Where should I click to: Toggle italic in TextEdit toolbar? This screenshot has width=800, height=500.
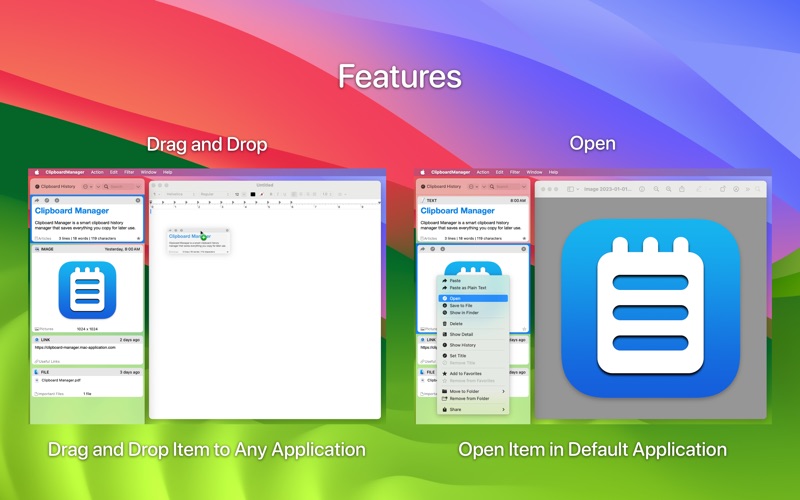coord(278,194)
